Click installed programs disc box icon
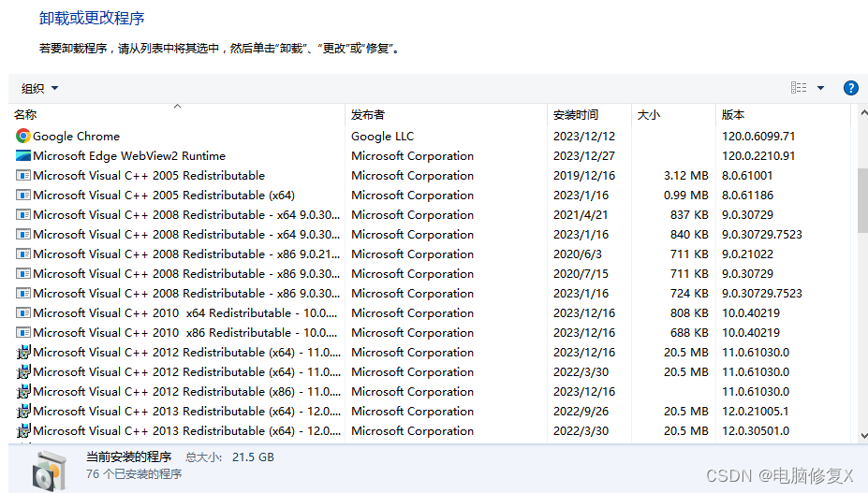The height and width of the screenshot is (493, 868). point(50,470)
